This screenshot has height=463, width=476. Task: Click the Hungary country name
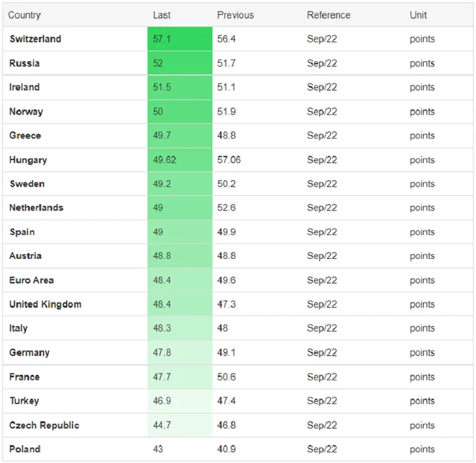pos(28,160)
